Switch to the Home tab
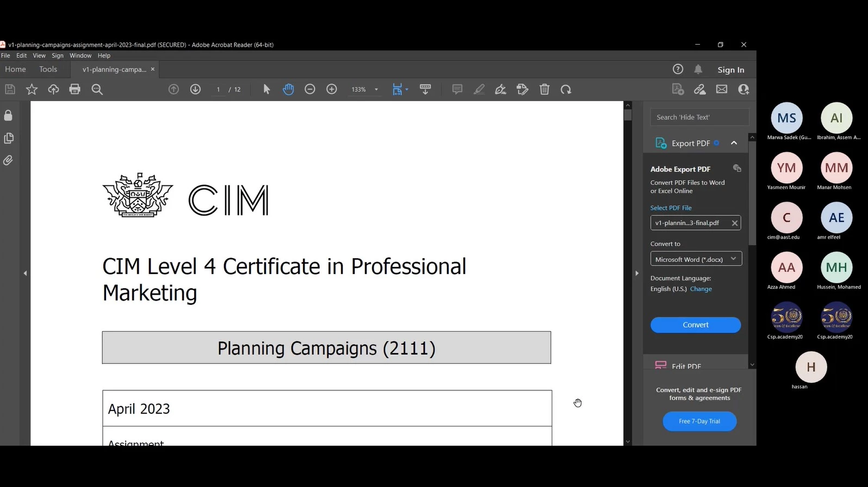868x487 pixels. coord(15,69)
